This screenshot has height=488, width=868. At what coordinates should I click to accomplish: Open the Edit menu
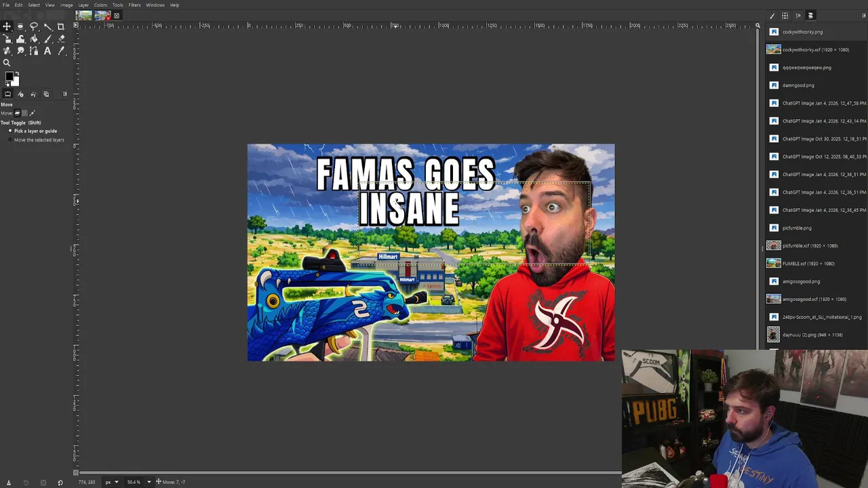(x=18, y=5)
